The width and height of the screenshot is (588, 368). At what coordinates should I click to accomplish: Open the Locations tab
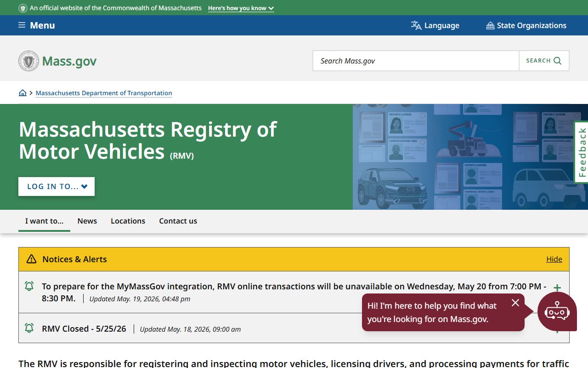128,221
